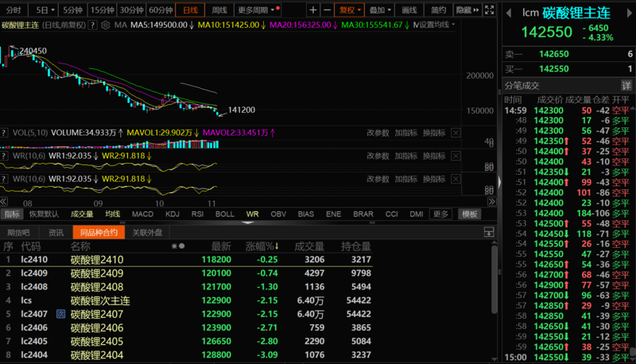Viewport: 636px width, 364px height.
Task: Click the zoom in plus icon
Action: coord(314,10)
